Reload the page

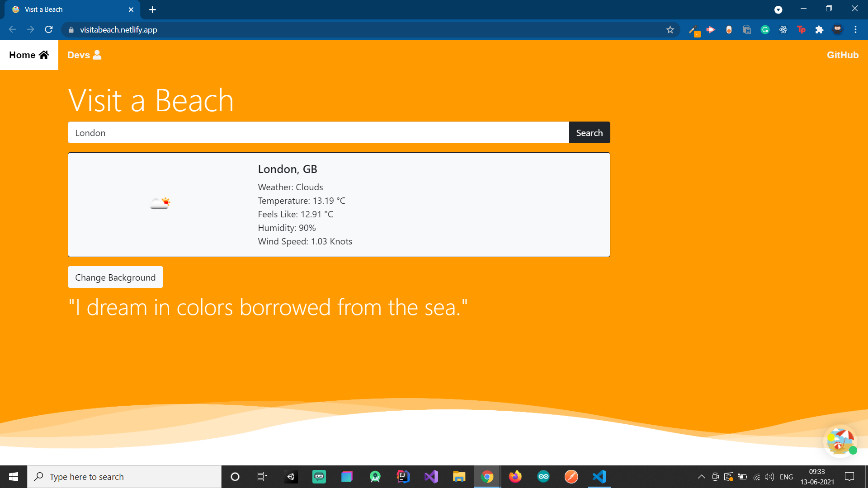tap(49, 30)
